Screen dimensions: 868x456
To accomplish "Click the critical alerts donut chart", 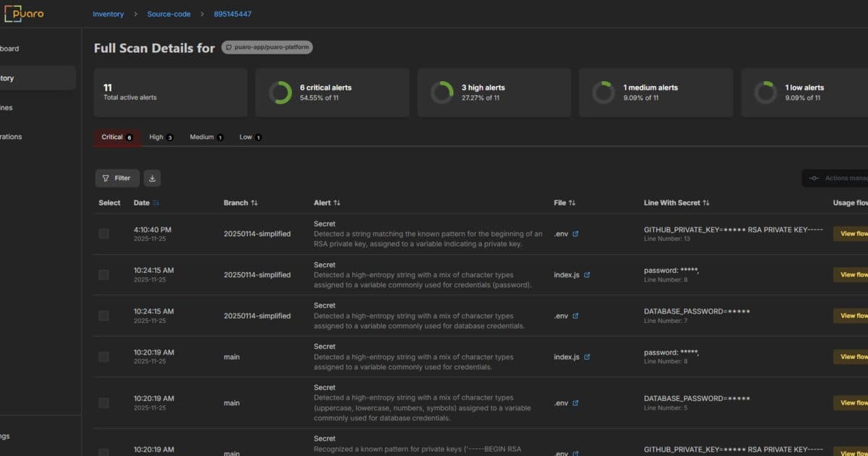I will tap(280, 93).
